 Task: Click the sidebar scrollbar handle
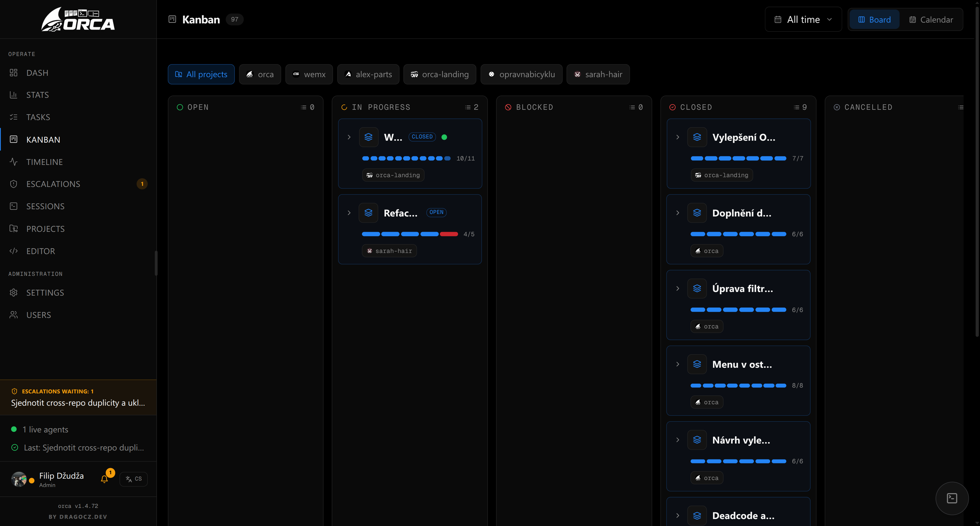point(156,263)
